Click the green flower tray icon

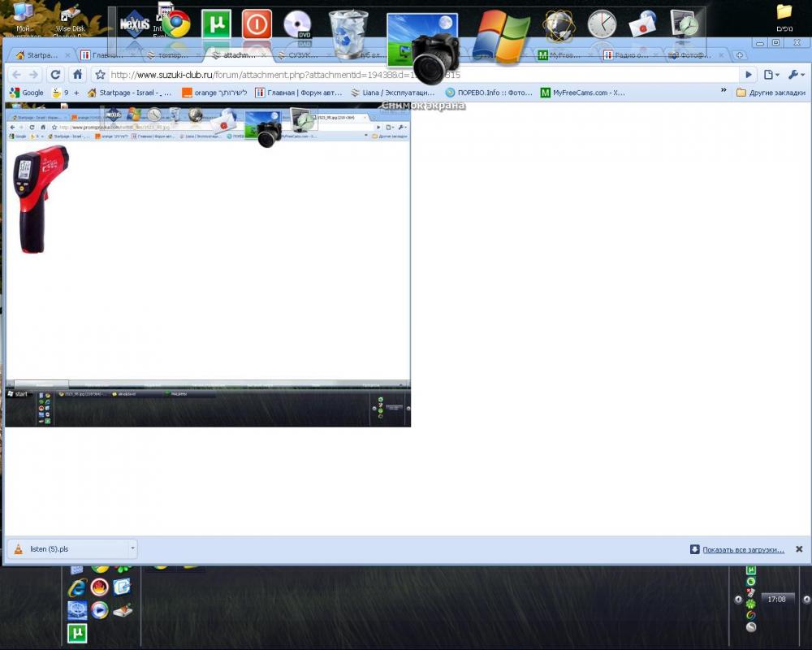point(751,604)
